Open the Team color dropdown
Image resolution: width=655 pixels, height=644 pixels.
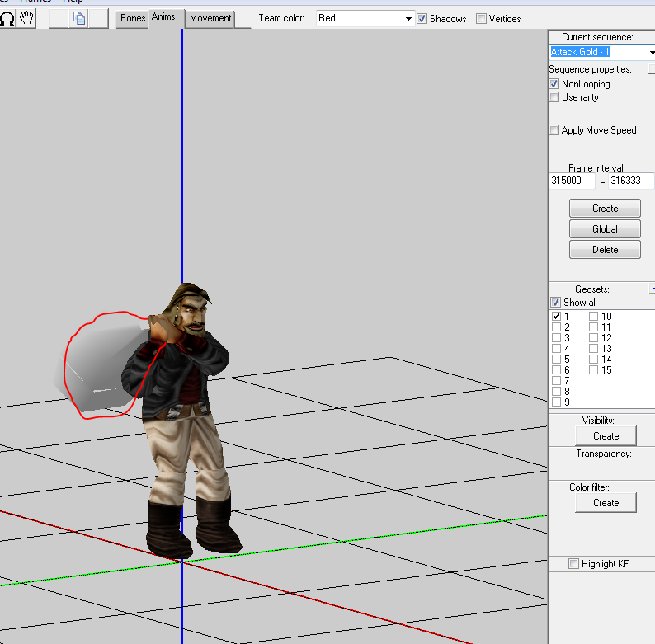click(x=365, y=18)
